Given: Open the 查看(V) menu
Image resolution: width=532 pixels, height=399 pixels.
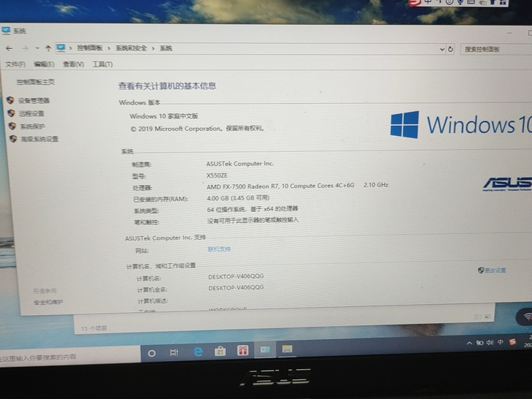Looking at the screenshot, I should tap(74, 64).
